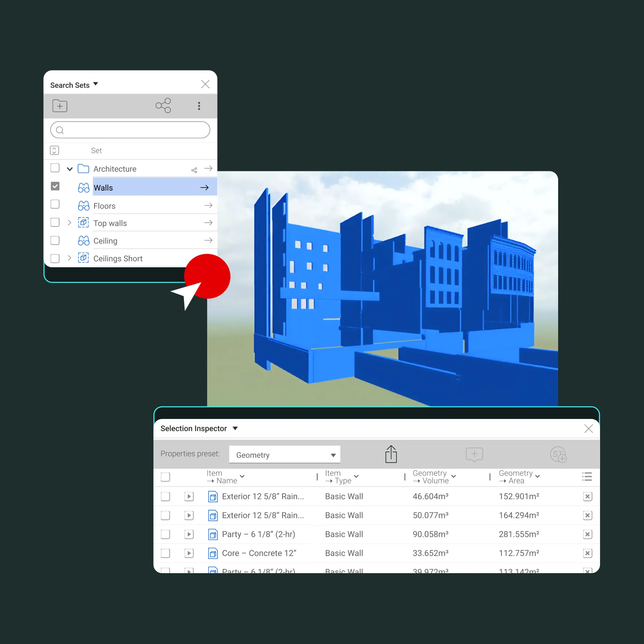Open the Search Sets panel title dropdown
Screen dimensions: 644x644
[x=96, y=84]
